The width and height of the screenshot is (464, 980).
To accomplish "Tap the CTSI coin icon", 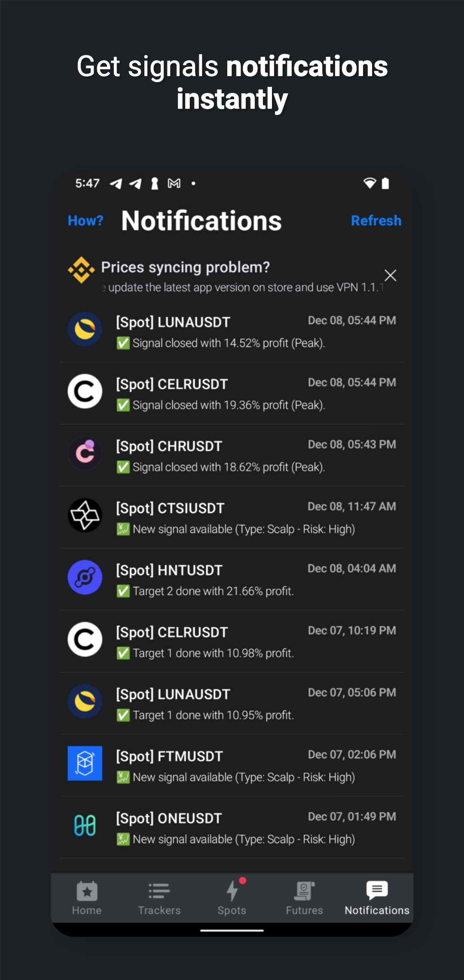I will coord(85,515).
